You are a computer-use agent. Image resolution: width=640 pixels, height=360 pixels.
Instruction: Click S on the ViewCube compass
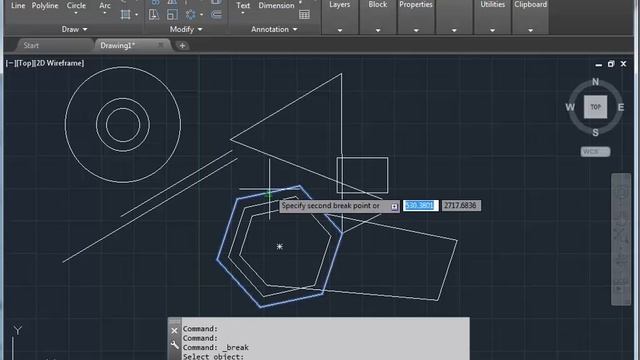tap(596, 133)
